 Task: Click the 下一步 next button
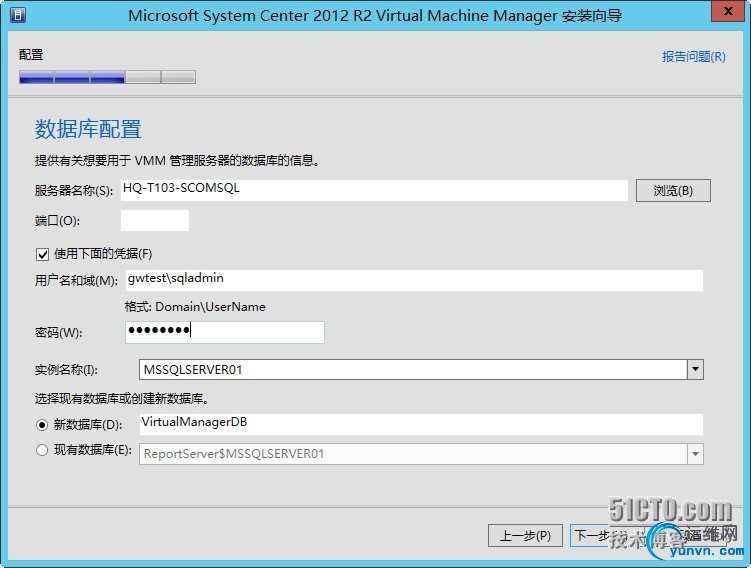coord(606,535)
